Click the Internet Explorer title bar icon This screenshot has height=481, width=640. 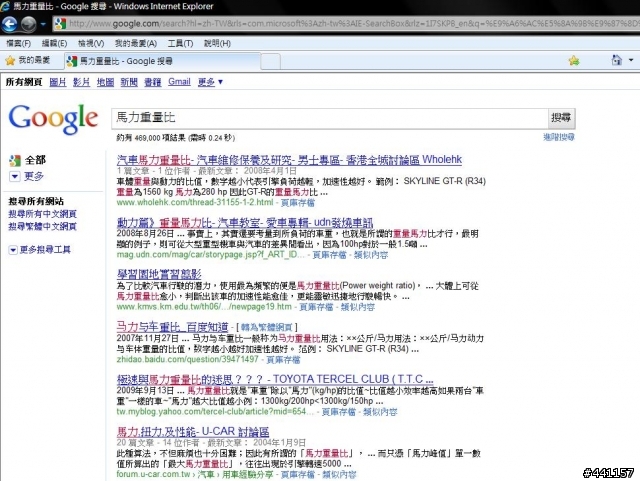pos(5,6)
